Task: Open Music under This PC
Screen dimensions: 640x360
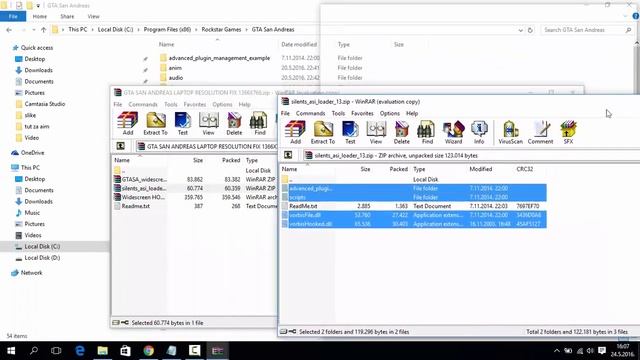Action: click(x=32, y=213)
